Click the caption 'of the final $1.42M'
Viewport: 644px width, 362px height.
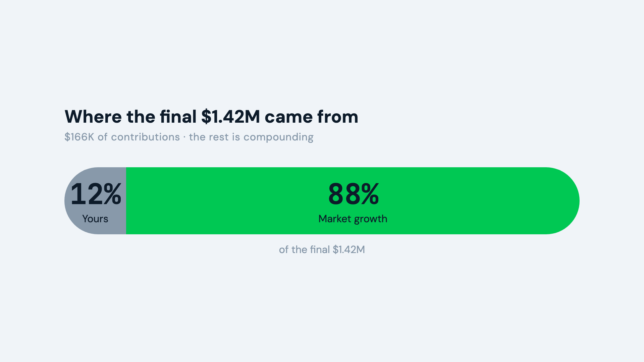coord(322,249)
